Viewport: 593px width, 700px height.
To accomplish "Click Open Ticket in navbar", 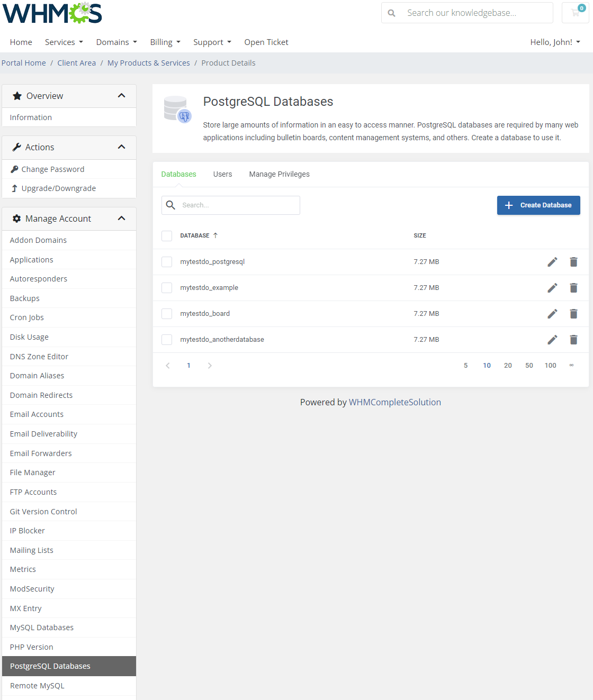I will pyautogui.click(x=266, y=42).
